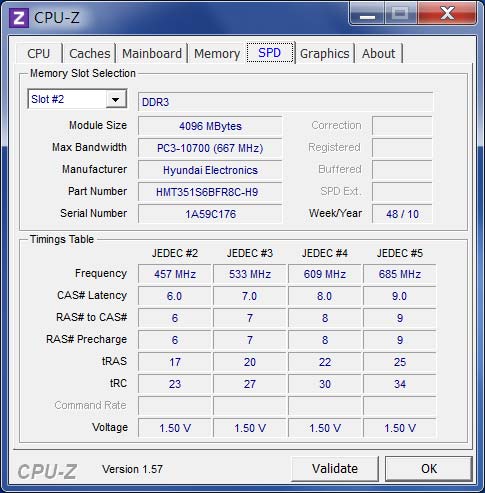Click the empty Correction field
Screen dimensions: 485x493
402,126
